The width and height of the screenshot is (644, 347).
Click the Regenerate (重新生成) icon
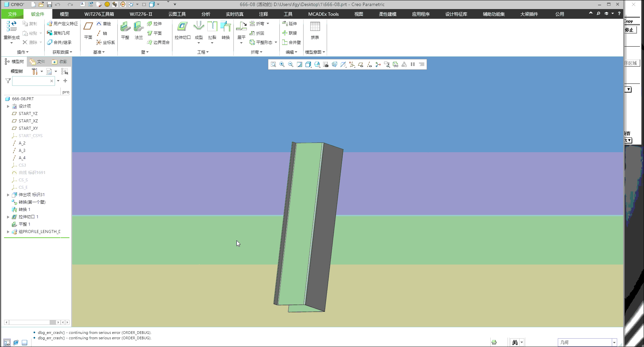tap(12, 26)
